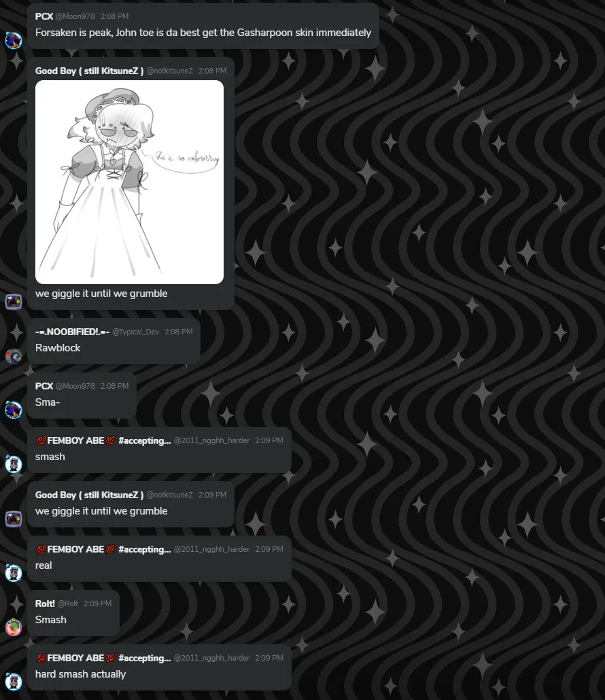Screen dimensions: 605x700
Task: Open the dress sketch image attachment
Action: click(x=129, y=182)
